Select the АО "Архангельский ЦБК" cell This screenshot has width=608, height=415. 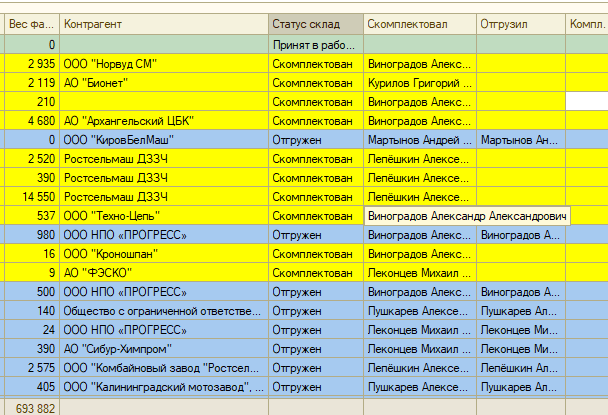click(x=164, y=121)
